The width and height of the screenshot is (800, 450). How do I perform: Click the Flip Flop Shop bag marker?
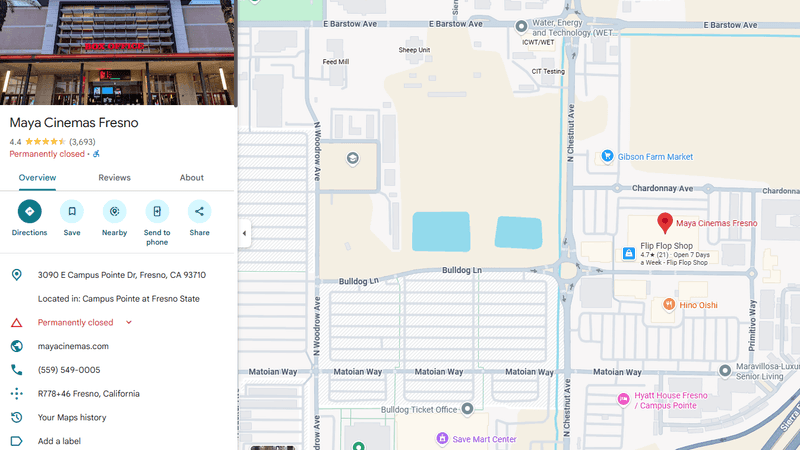pos(629,253)
